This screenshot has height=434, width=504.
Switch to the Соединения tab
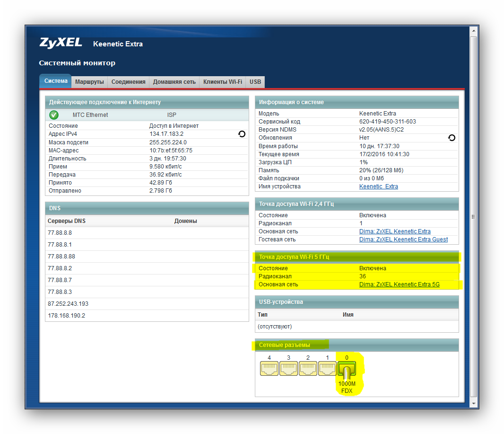128,82
